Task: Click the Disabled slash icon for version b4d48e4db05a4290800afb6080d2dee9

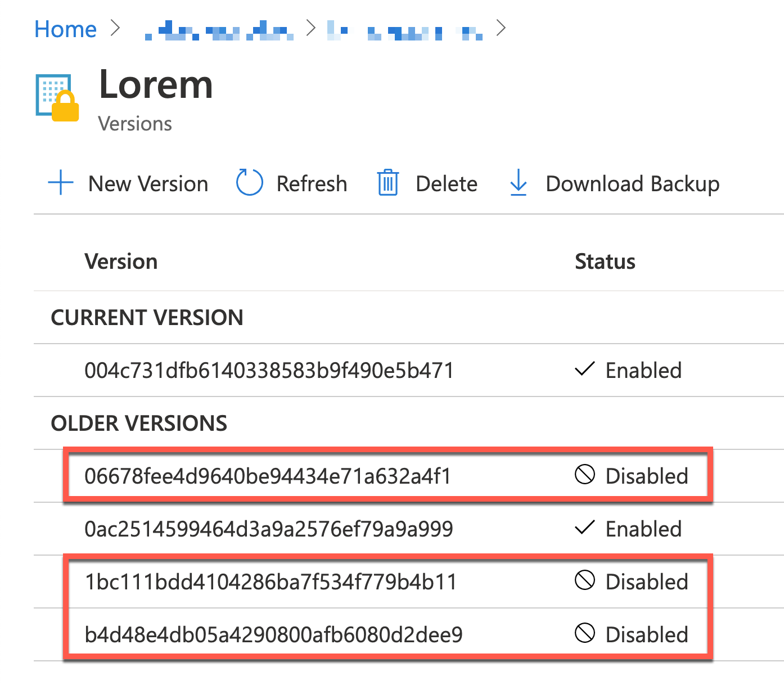Action: [585, 634]
